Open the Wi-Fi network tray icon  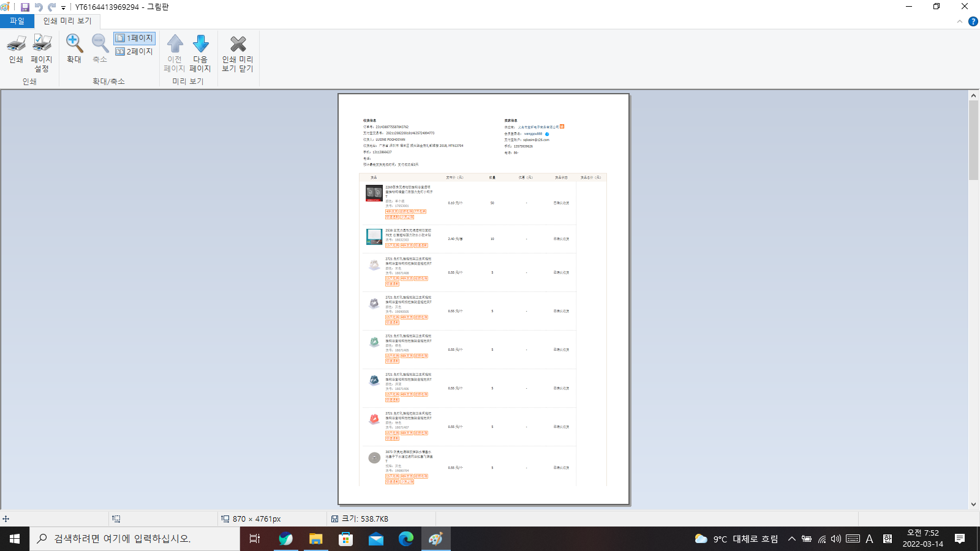click(x=822, y=539)
